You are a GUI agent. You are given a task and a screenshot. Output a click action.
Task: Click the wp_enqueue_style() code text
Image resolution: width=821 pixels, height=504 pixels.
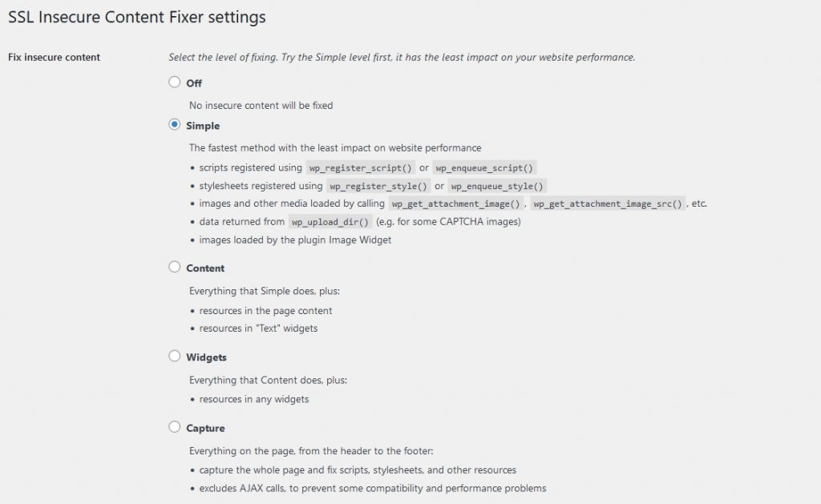tap(497, 186)
